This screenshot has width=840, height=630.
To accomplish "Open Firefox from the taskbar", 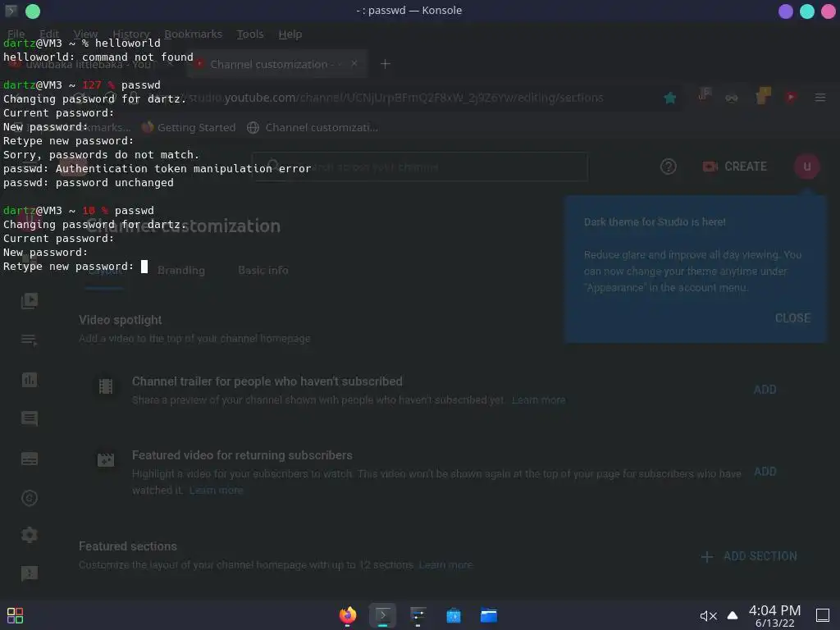I will [348, 615].
